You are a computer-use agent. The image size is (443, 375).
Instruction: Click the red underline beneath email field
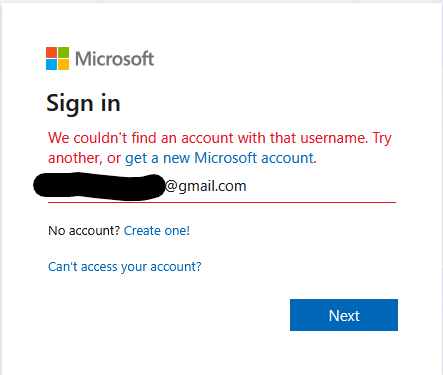(x=222, y=202)
